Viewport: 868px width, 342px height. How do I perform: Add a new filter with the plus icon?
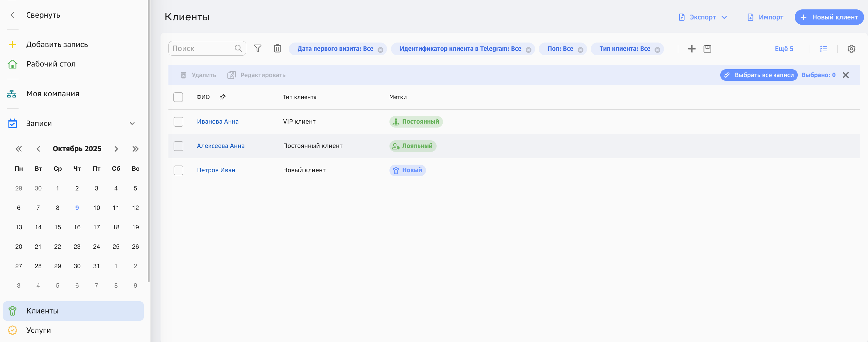(691, 49)
